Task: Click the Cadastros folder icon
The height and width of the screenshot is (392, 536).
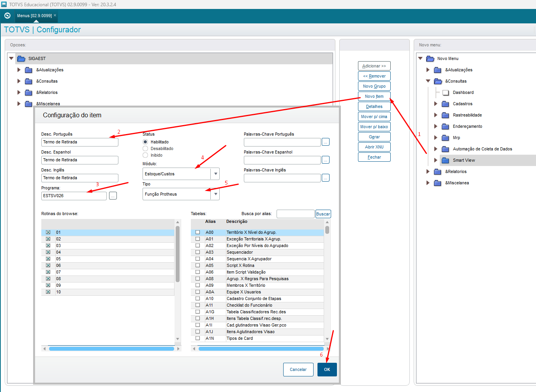Action: 446,104
